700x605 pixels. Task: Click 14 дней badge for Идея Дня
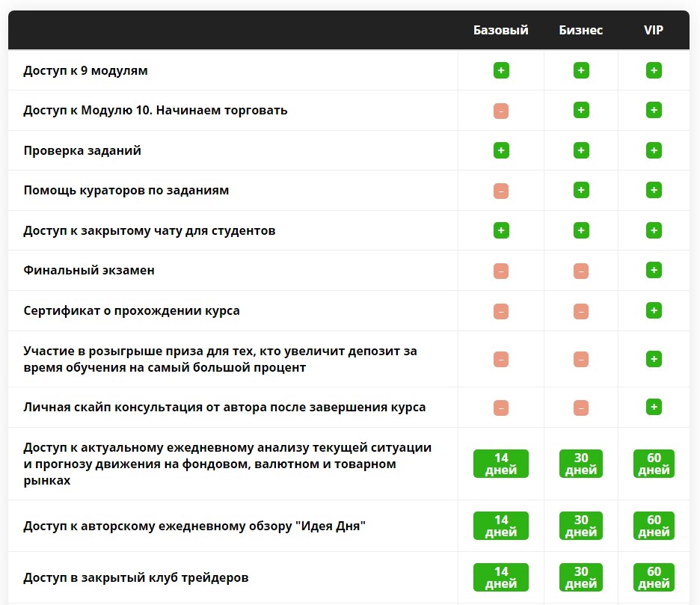[501, 526]
